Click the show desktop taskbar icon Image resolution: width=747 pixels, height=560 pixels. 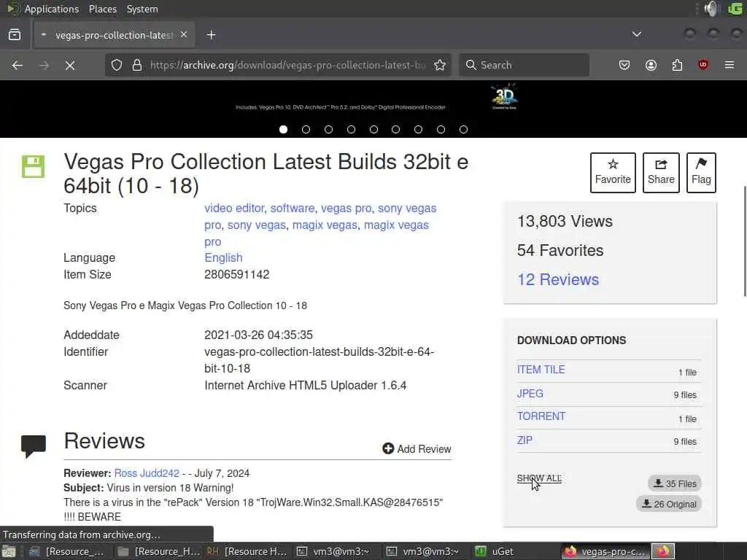(x=9, y=551)
